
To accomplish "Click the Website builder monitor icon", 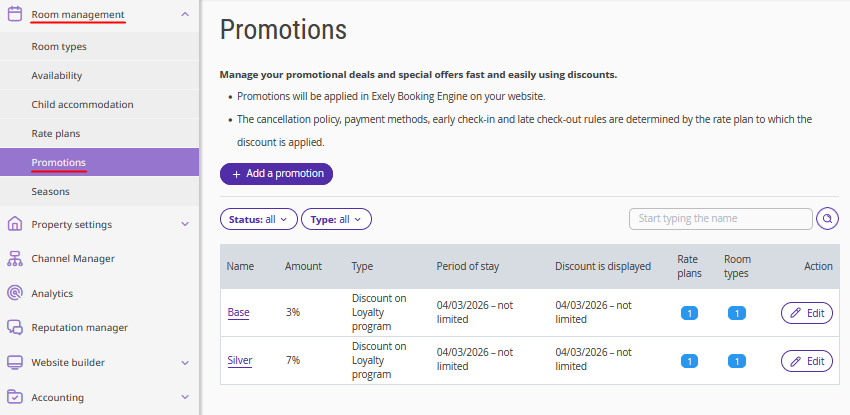I will [14, 362].
